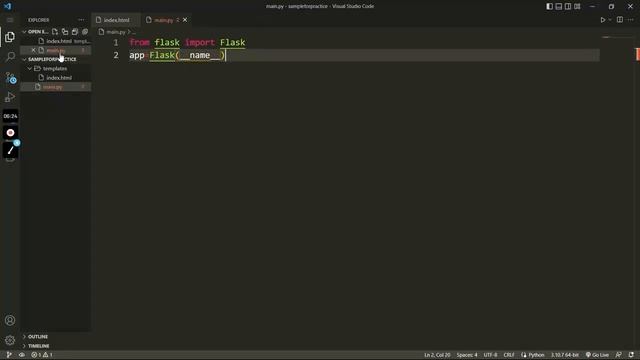Viewport: 640px width, 360px height.
Task: Click the New Untitled File icon in Open Editors
Action: [x=55, y=31]
